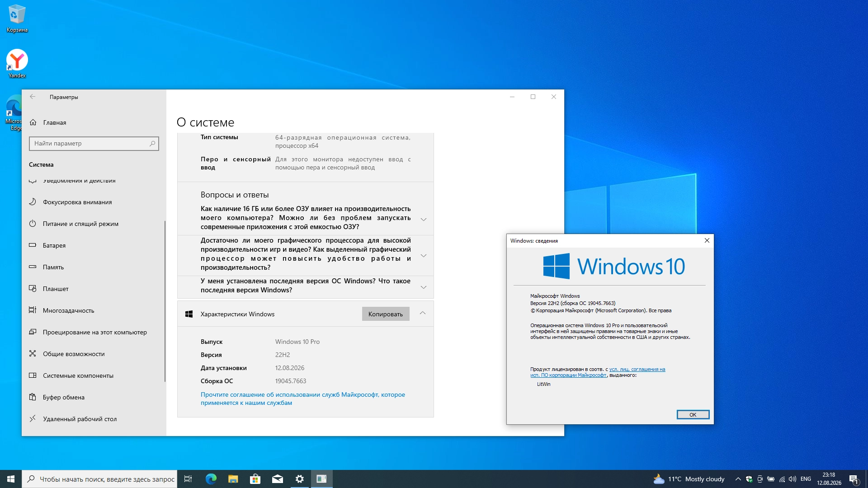Switch to the winver taskbar button
The height and width of the screenshot is (488, 868).
(x=322, y=479)
